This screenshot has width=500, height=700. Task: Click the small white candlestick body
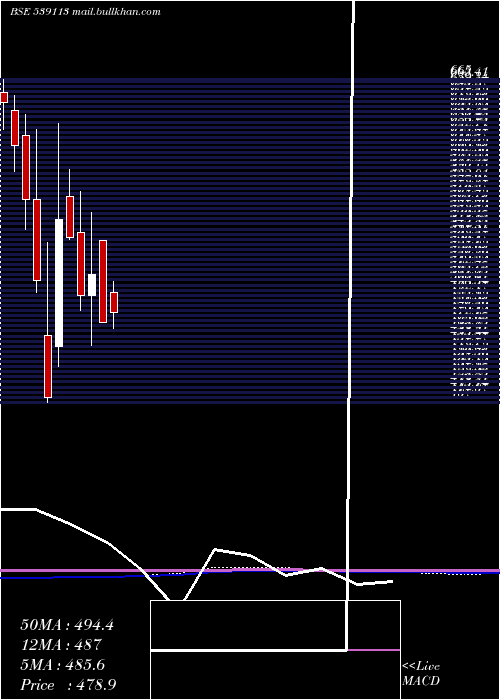coord(92,285)
